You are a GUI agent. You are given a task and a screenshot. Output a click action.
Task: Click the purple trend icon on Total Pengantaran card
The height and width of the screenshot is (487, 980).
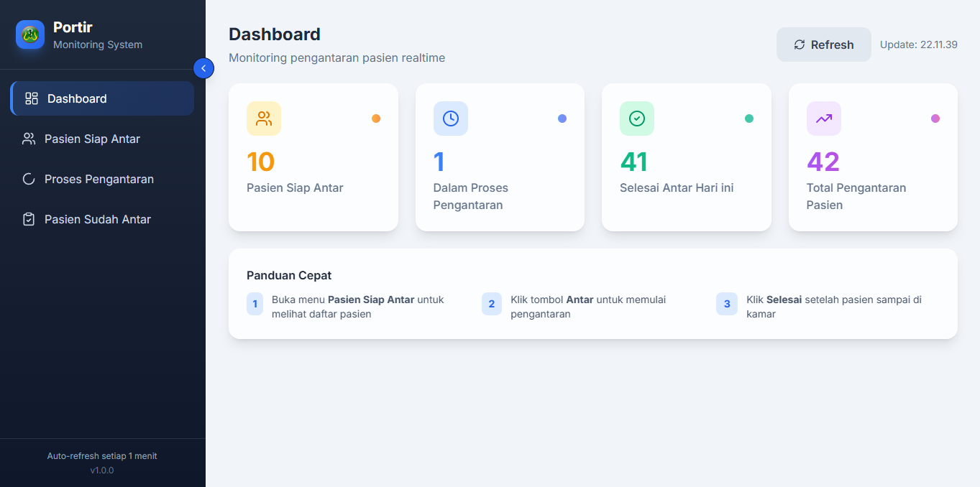[824, 119]
